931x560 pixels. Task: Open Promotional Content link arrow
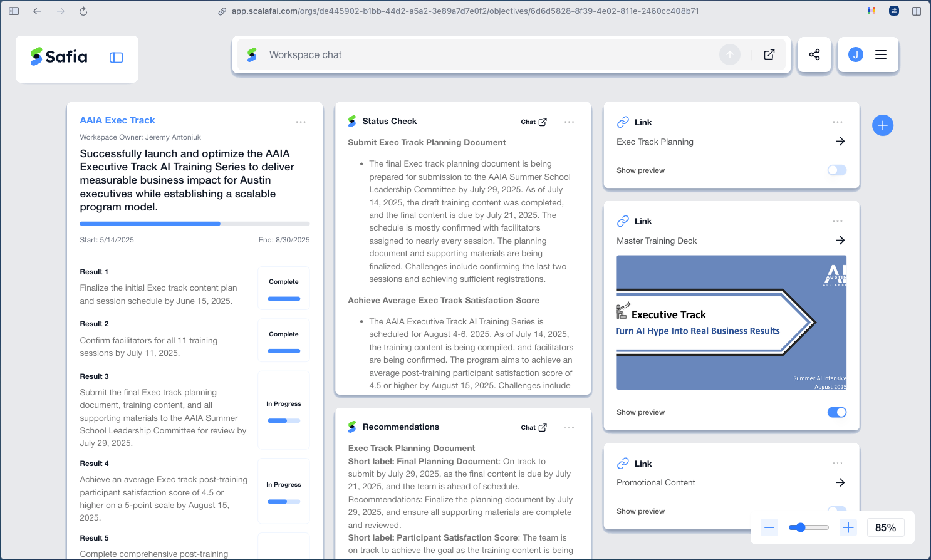[840, 482]
